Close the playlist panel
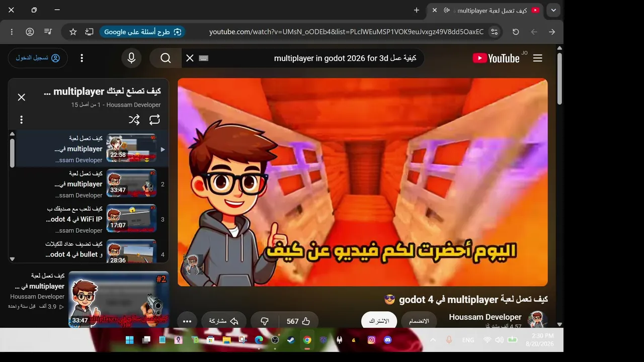Viewport: 644px width, 362px height. [21, 97]
